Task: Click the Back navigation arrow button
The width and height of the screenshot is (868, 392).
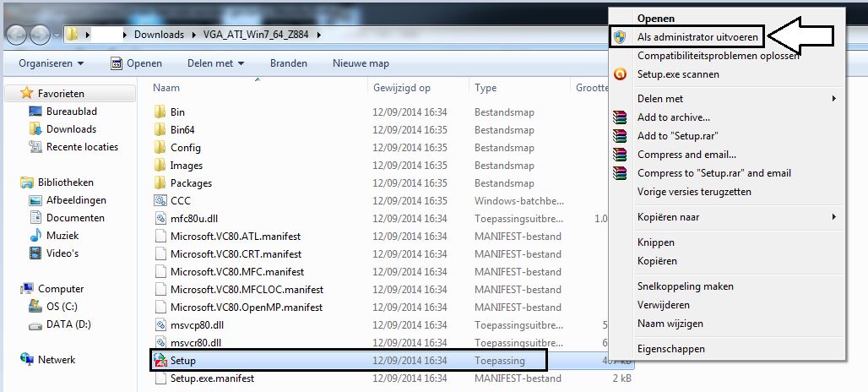Action: [x=17, y=35]
